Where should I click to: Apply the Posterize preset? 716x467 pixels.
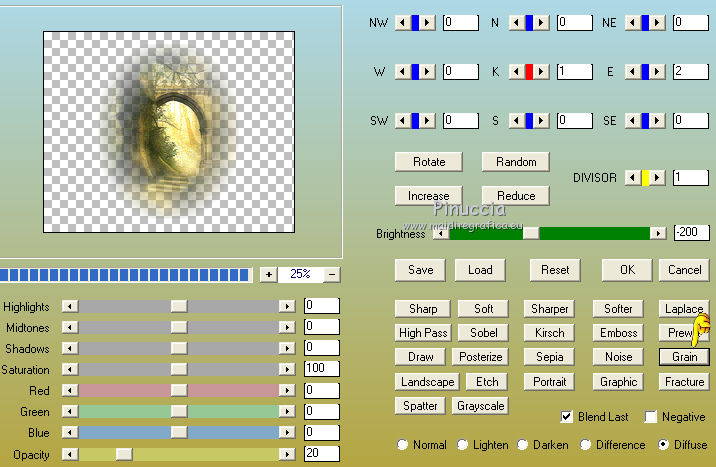[480, 357]
